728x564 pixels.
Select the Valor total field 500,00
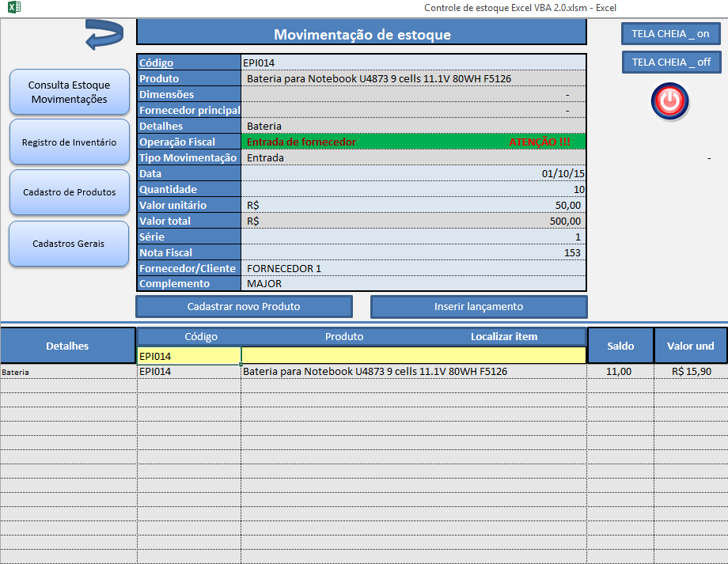coord(413,221)
